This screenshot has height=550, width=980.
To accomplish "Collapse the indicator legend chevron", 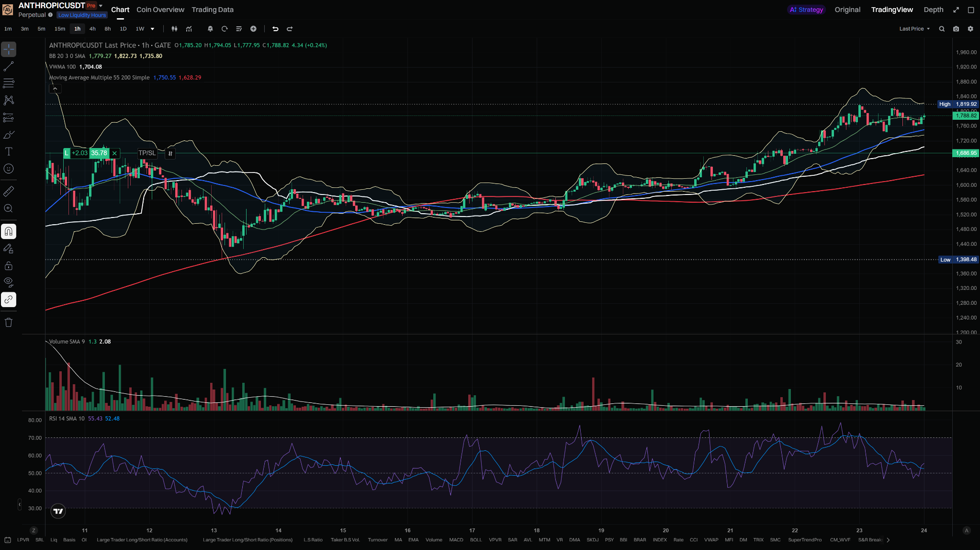I will pos(55,89).
